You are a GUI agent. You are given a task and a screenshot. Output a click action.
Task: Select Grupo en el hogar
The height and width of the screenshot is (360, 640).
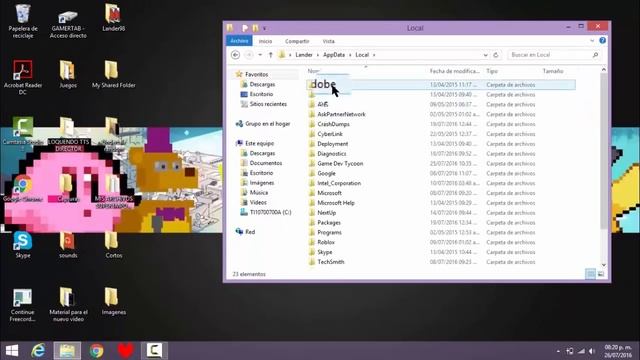[x=267, y=124]
